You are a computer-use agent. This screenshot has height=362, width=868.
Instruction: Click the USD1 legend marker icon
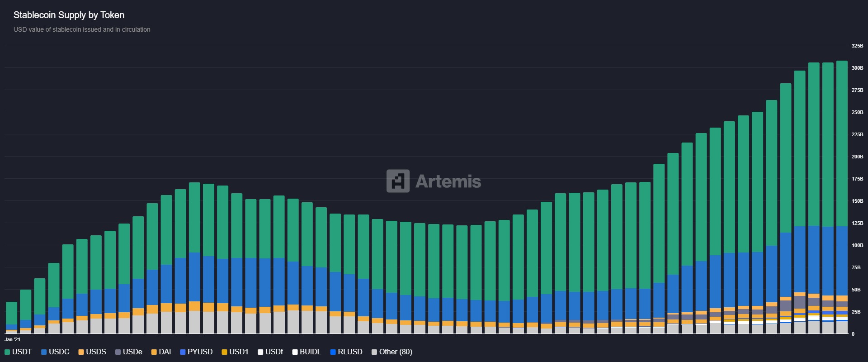tap(224, 352)
